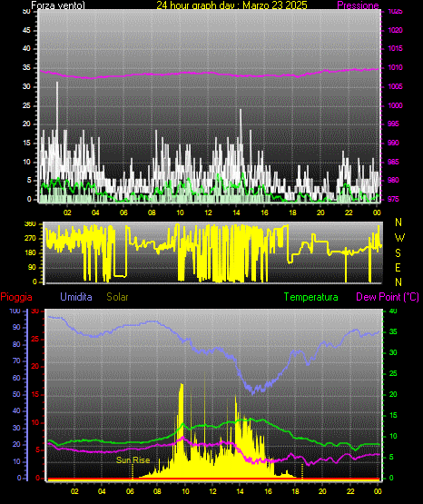Click the 100 value on humidity axis
Viewport: 423px width, 504px height.
coord(15,311)
